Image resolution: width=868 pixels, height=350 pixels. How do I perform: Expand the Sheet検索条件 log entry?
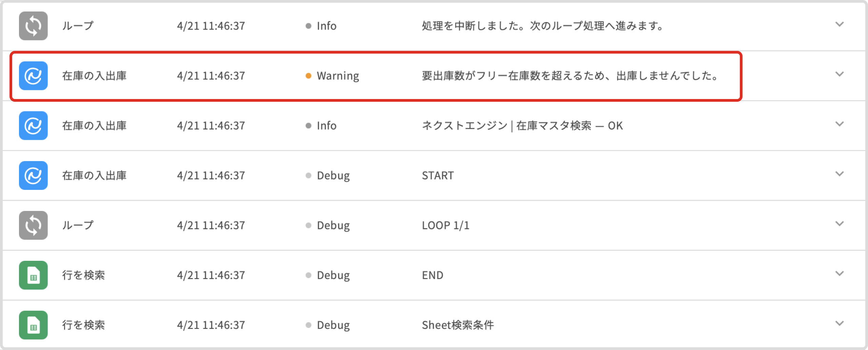(x=840, y=324)
